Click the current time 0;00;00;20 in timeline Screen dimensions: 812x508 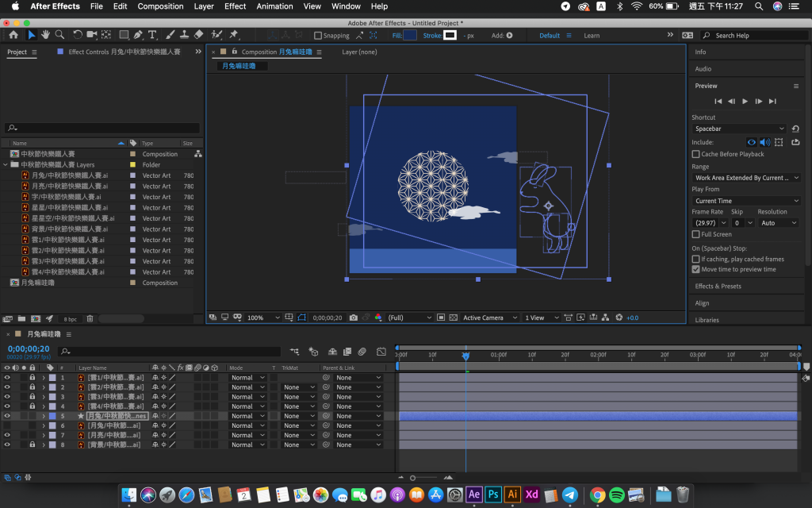[x=28, y=348]
